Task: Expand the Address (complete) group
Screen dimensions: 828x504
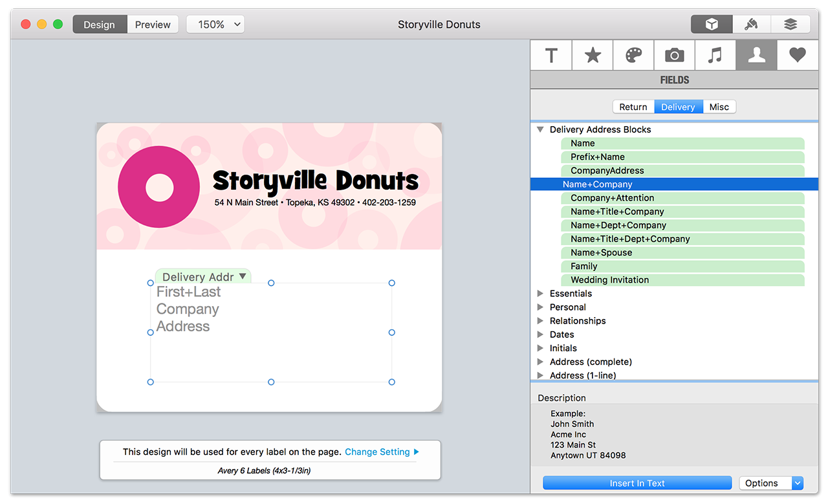Action: click(540, 362)
